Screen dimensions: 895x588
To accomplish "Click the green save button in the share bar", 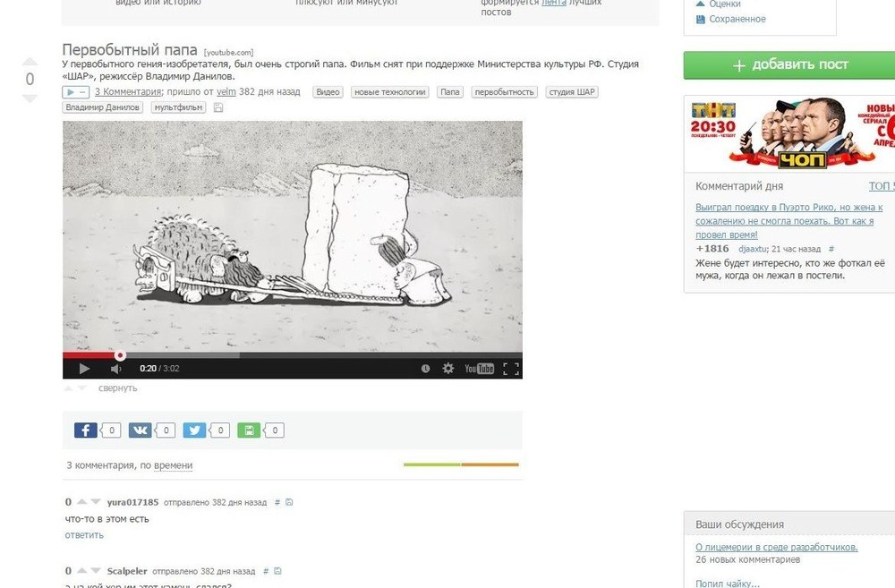I will tap(249, 430).
